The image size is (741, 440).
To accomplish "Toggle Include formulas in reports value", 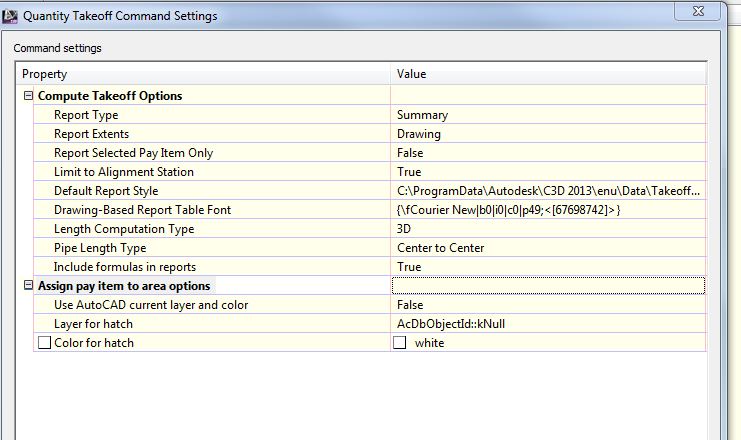I will (548, 267).
